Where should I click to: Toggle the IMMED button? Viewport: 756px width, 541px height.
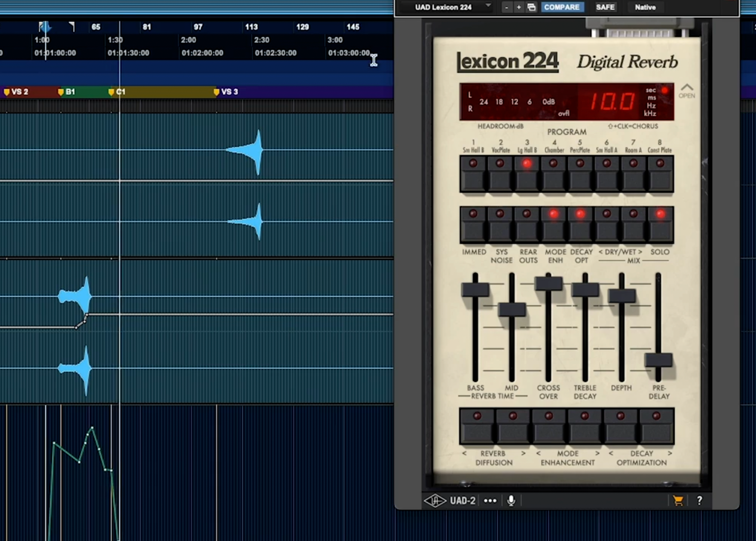[x=473, y=225]
